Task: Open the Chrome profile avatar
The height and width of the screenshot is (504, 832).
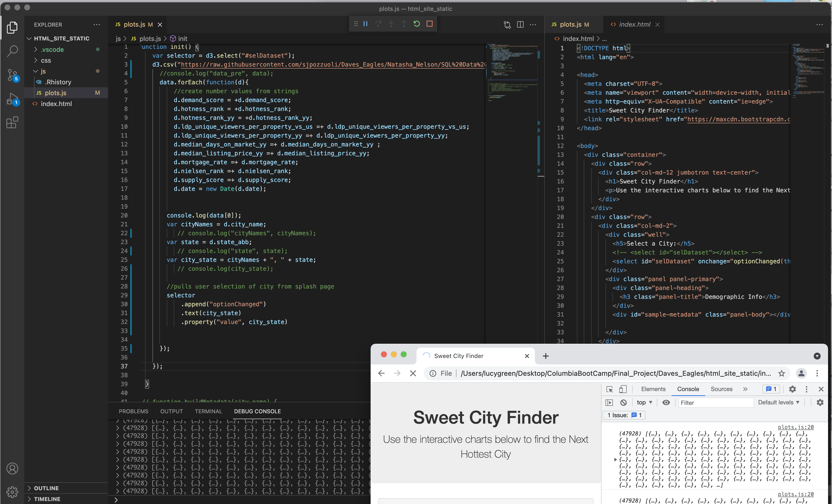Action: 801,373
